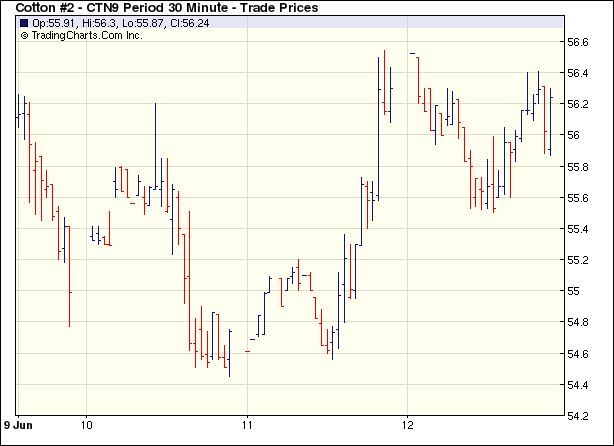Click the last price bar at chart's right edge

[550, 120]
